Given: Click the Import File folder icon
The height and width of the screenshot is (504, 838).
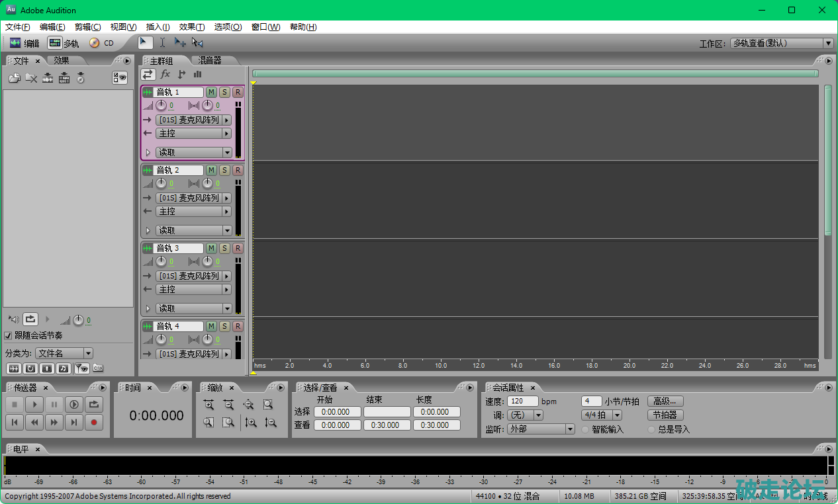Looking at the screenshot, I should [x=14, y=78].
